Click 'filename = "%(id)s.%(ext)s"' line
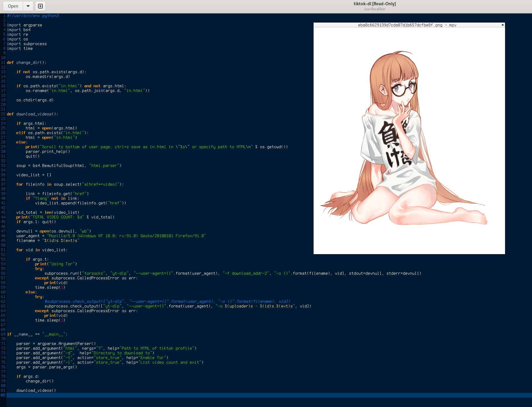 (48, 241)
